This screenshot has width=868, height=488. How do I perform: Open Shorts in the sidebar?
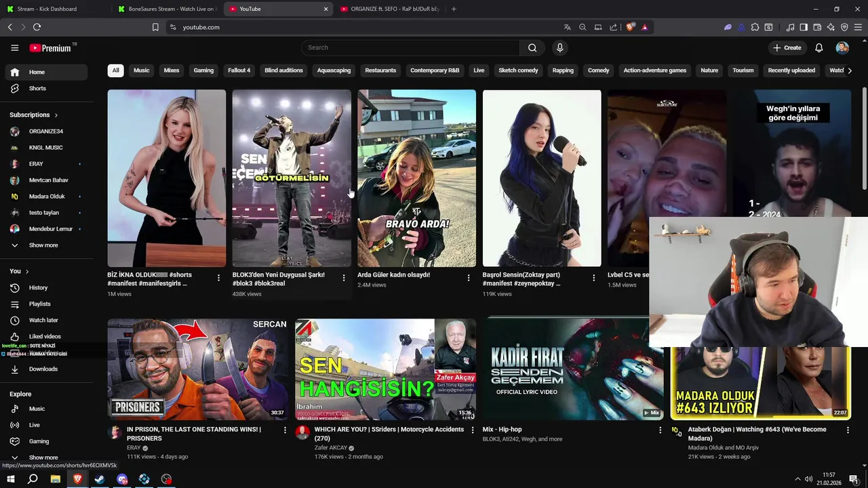click(x=46, y=88)
